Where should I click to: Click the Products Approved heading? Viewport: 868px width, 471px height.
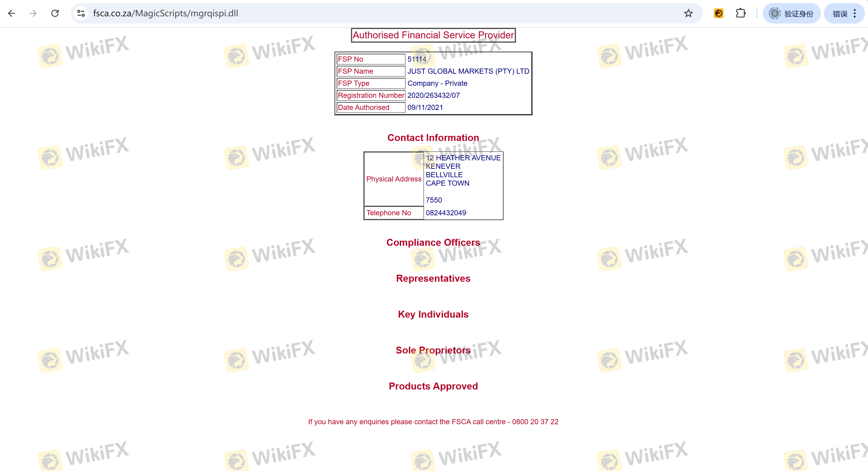coord(433,386)
